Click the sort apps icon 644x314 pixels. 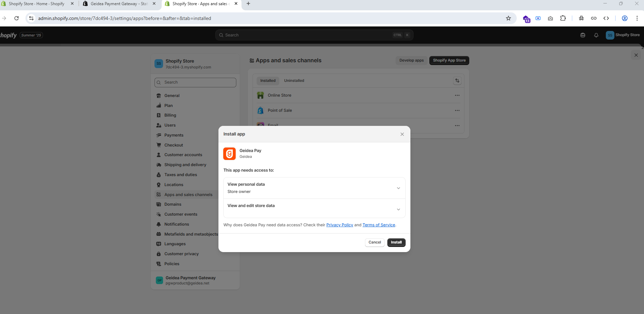pos(457,81)
